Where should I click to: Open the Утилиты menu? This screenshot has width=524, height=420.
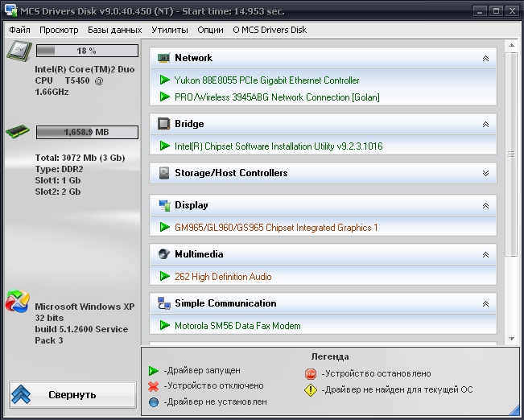click(170, 30)
